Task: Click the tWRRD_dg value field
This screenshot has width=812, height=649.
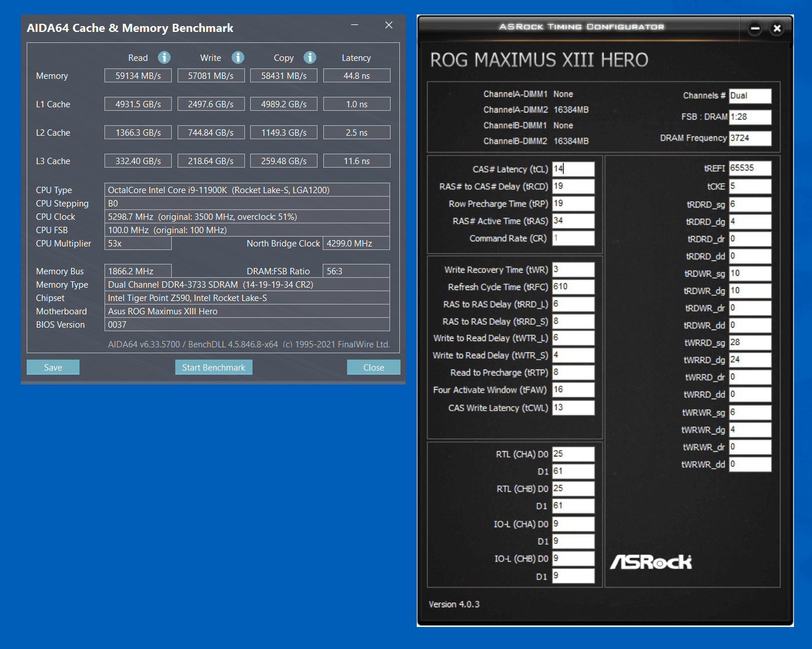Action: coord(750,360)
